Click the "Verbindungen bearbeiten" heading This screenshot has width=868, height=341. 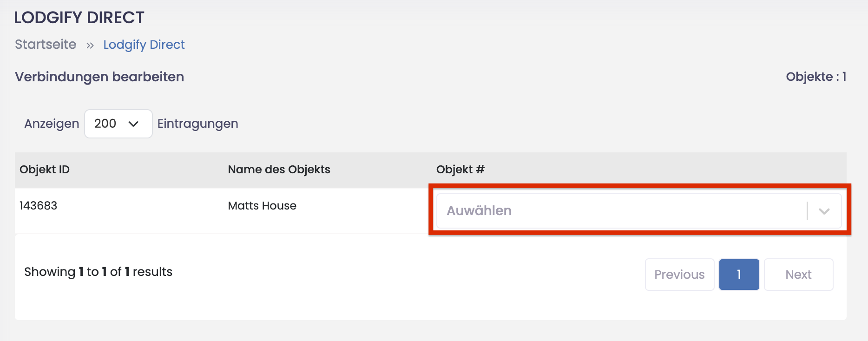click(x=99, y=77)
